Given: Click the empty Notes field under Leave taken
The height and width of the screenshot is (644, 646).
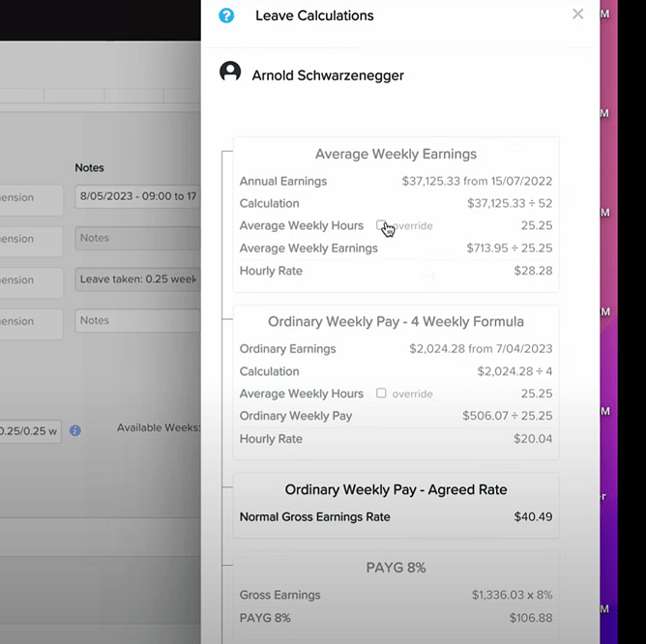Looking at the screenshot, I should 137,321.
